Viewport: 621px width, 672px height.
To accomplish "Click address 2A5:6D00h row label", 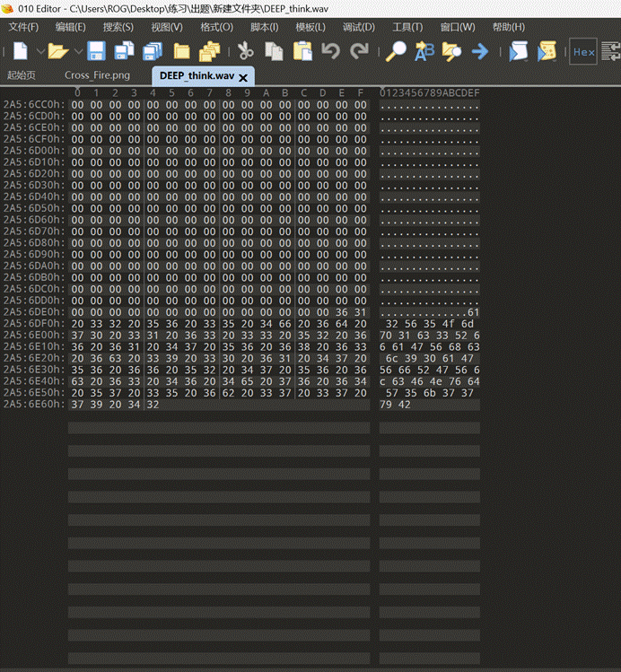I will [34, 151].
